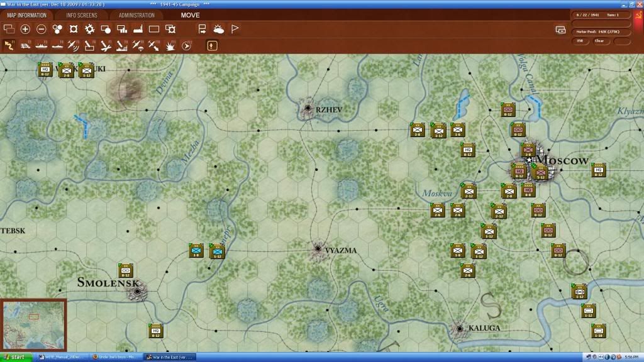Click the Clear weather status button
The width and height of the screenshot is (644, 362).
point(599,41)
